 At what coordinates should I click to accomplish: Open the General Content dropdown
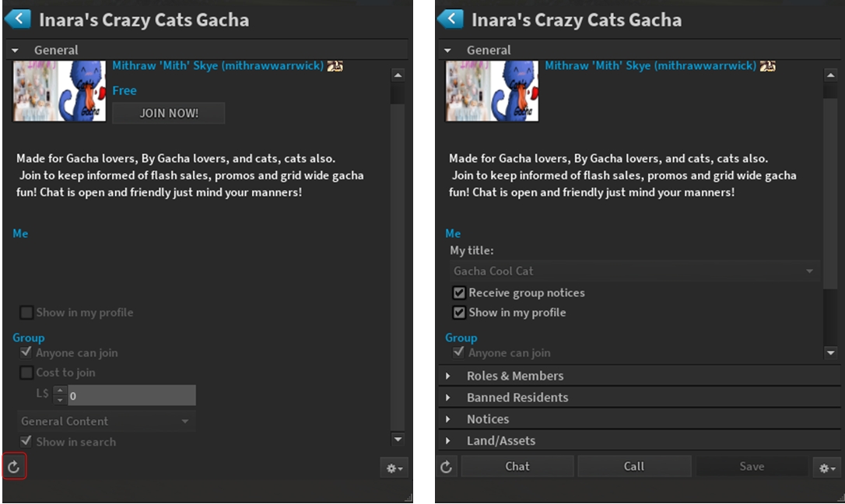[106, 422]
